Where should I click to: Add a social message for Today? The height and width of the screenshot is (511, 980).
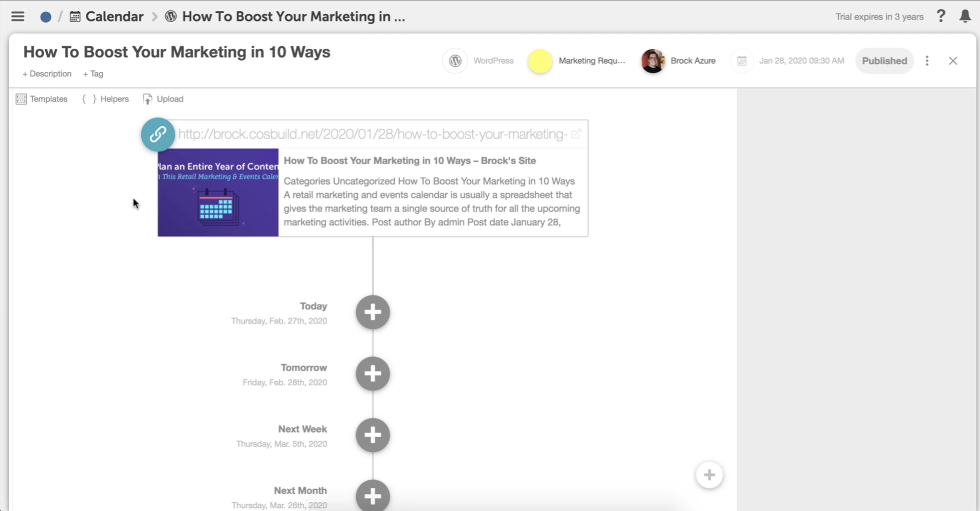[373, 312]
